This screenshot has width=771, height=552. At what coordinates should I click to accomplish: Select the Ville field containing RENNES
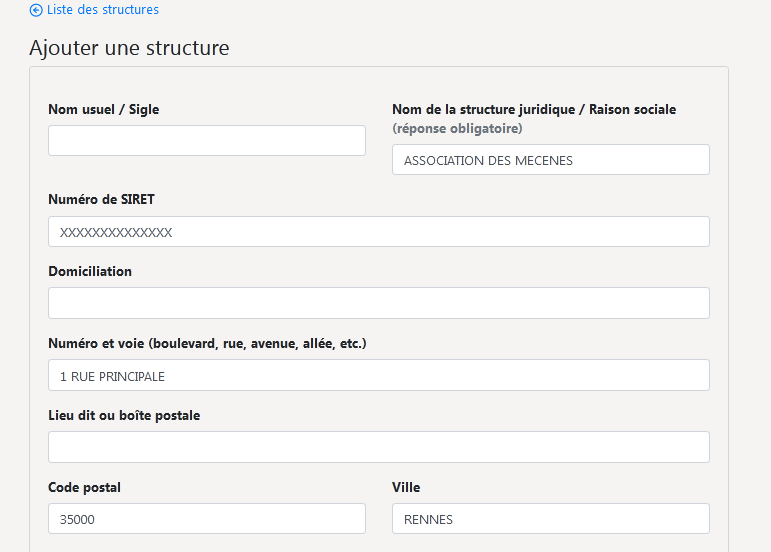[551, 519]
